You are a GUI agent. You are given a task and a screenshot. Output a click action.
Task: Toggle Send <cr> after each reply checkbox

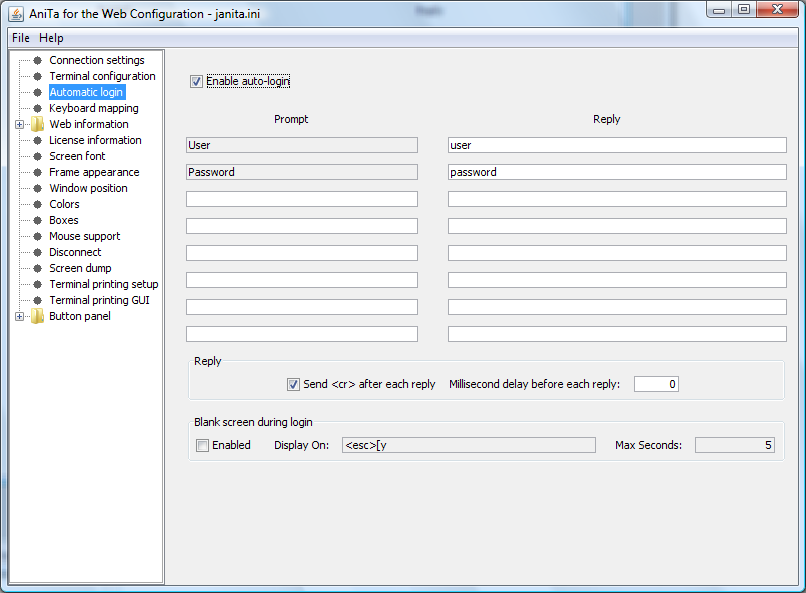tap(293, 384)
